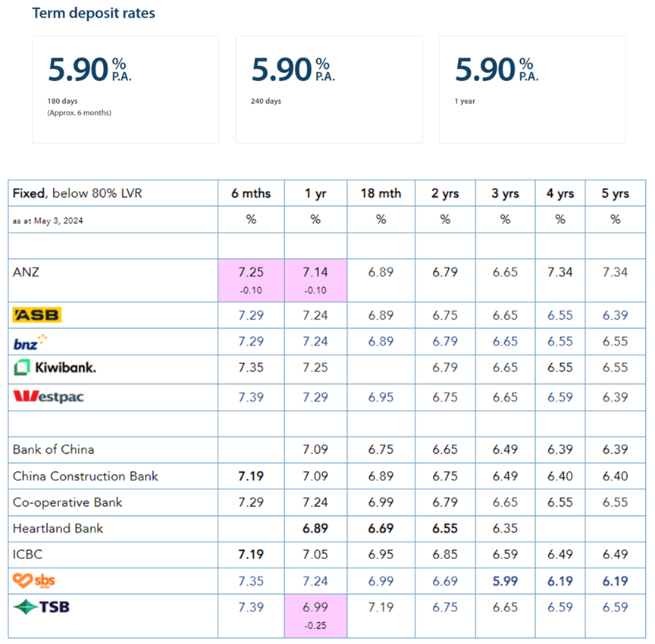Click Bank of China's 1 year rate 7.09
This screenshot has width=655, height=644.
tap(315, 449)
